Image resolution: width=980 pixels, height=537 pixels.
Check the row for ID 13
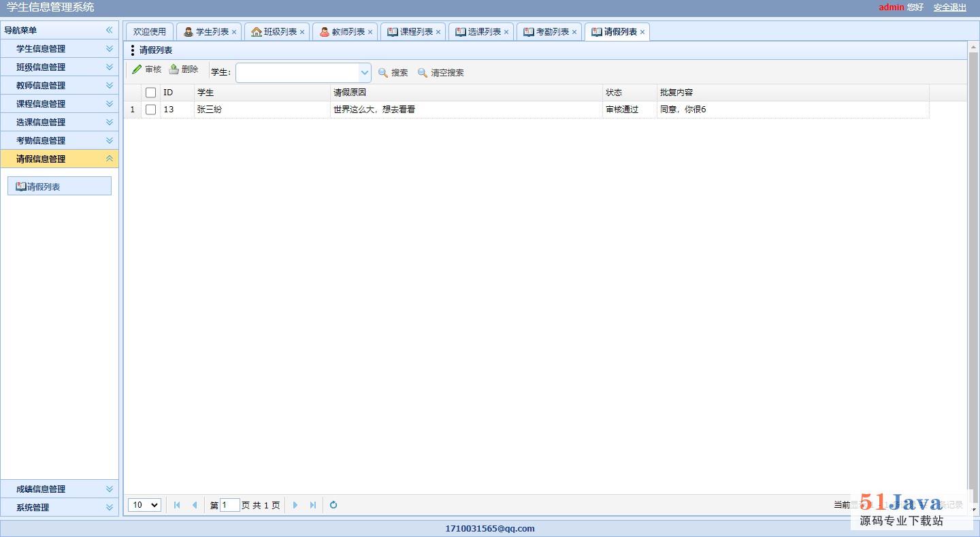pos(151,110)
